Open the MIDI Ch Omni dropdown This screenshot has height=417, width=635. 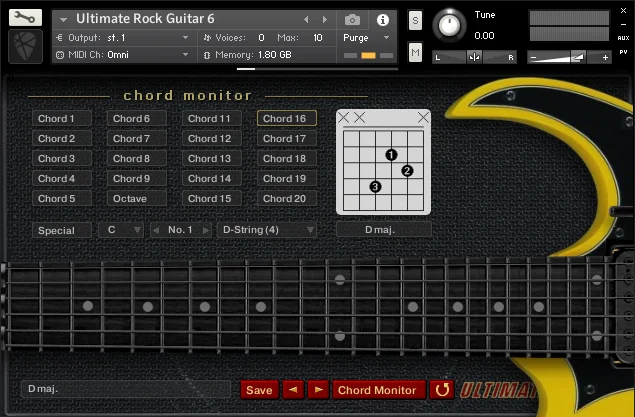122,55
